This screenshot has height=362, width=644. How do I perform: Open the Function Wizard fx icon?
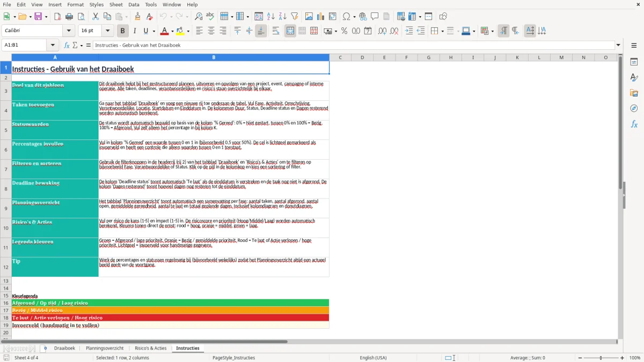pos(67,45)
